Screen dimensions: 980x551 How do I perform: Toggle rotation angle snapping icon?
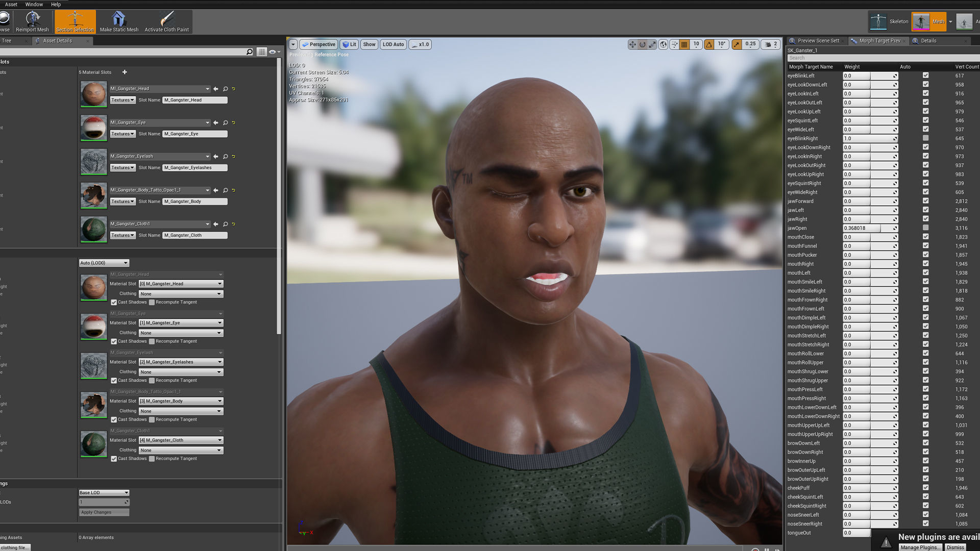[x=709, y=44]
